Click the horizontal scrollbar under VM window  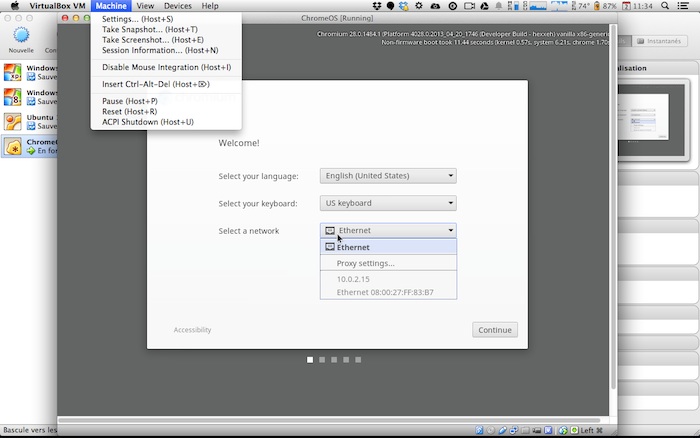pos(330,420)
